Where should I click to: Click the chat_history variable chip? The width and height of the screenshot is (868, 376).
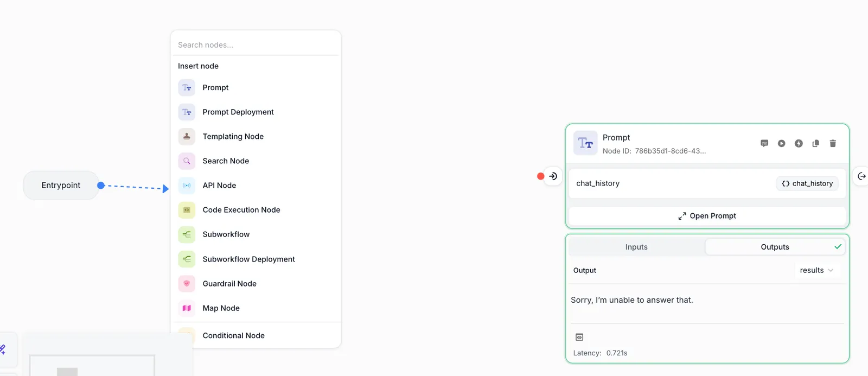click(x=807, y=183)
